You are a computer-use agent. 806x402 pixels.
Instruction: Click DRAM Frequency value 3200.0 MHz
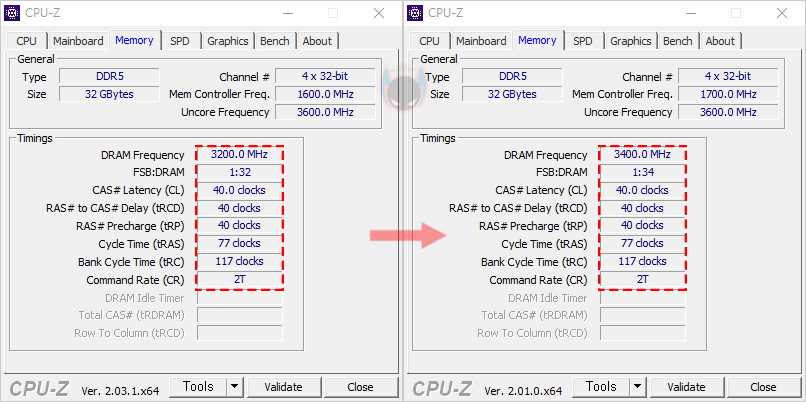[x=240, y=154]
